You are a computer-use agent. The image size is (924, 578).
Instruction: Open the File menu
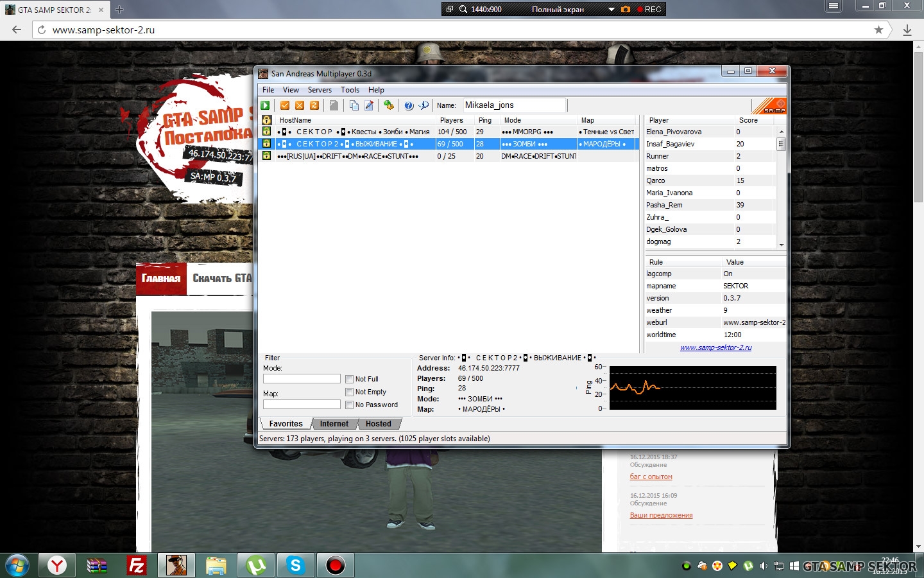coord(268,90)
